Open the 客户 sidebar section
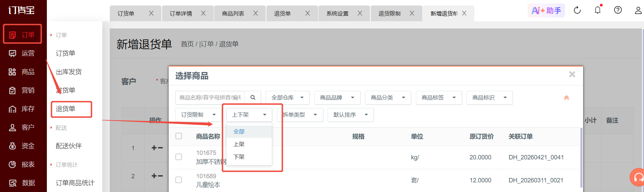644x192 pixels. (22, 127)
